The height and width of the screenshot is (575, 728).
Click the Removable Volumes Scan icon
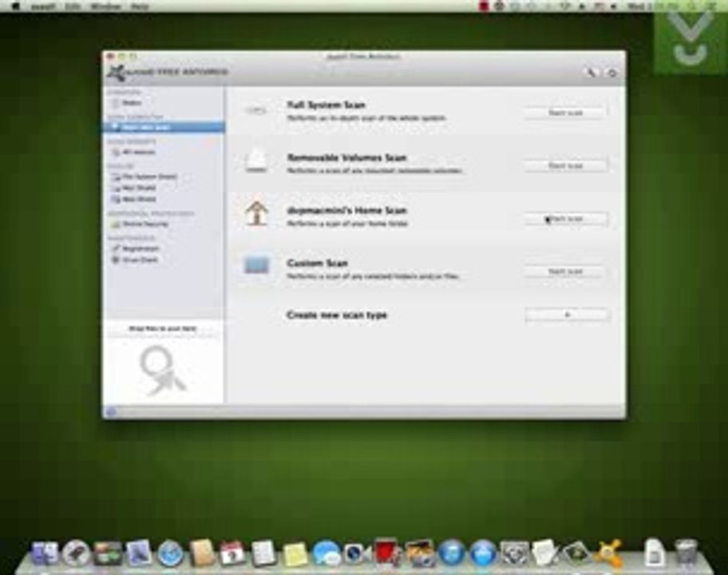256,160
